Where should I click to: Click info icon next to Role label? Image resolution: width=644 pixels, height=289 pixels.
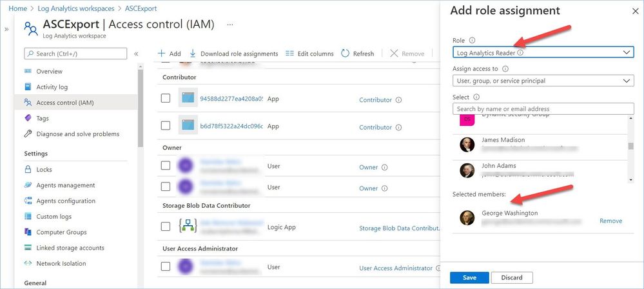pyautogui.click(x=472, y=40)
